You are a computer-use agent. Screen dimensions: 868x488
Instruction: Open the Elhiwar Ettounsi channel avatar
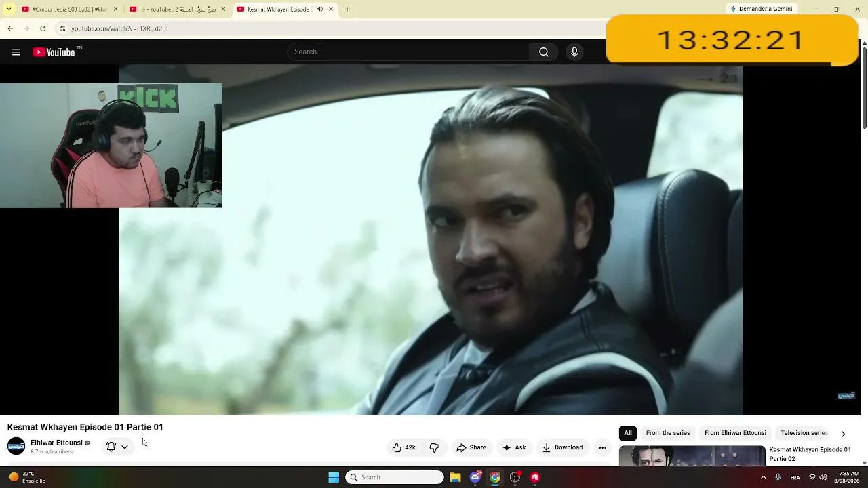(x=16, y=447)
